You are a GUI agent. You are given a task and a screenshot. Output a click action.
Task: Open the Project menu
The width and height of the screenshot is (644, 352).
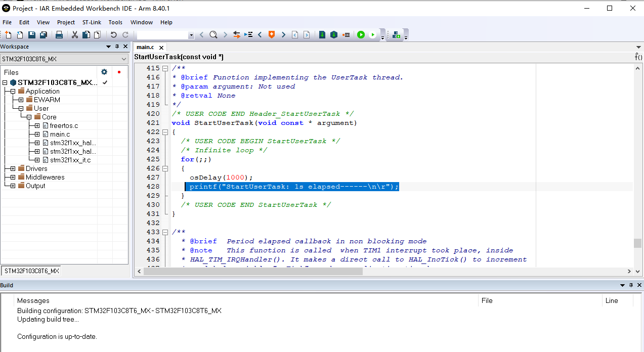pos(66,22)
